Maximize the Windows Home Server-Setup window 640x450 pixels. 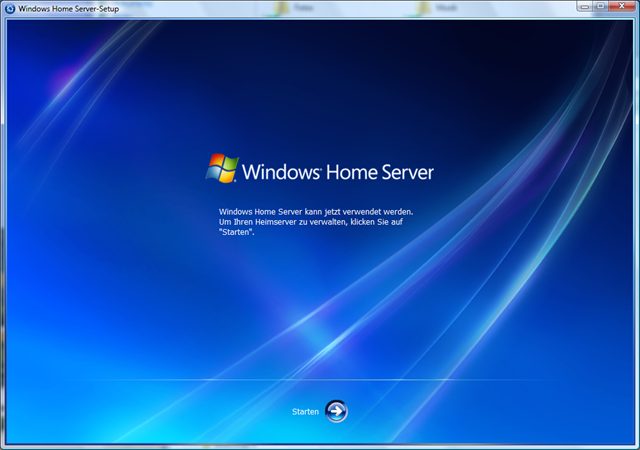(x=600, y=6)
